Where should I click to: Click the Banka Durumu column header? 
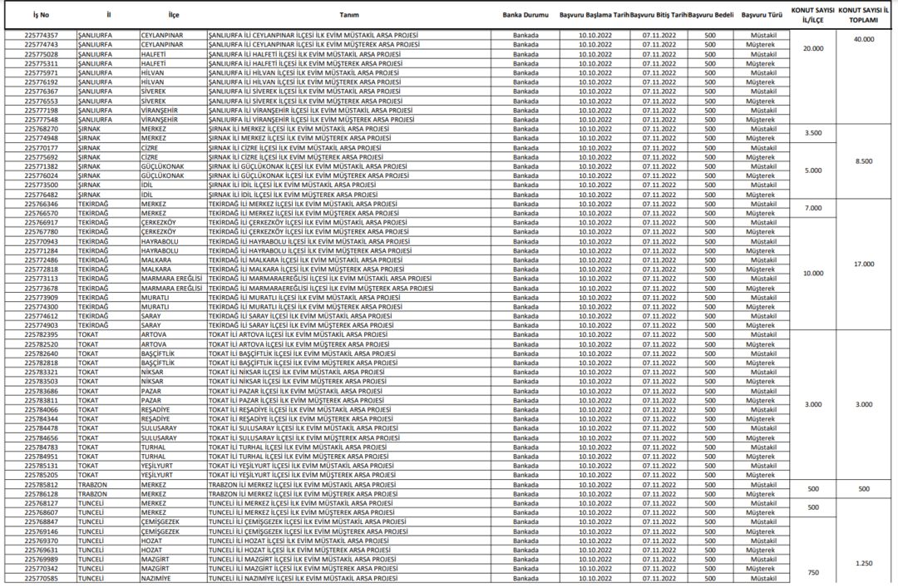525,15
